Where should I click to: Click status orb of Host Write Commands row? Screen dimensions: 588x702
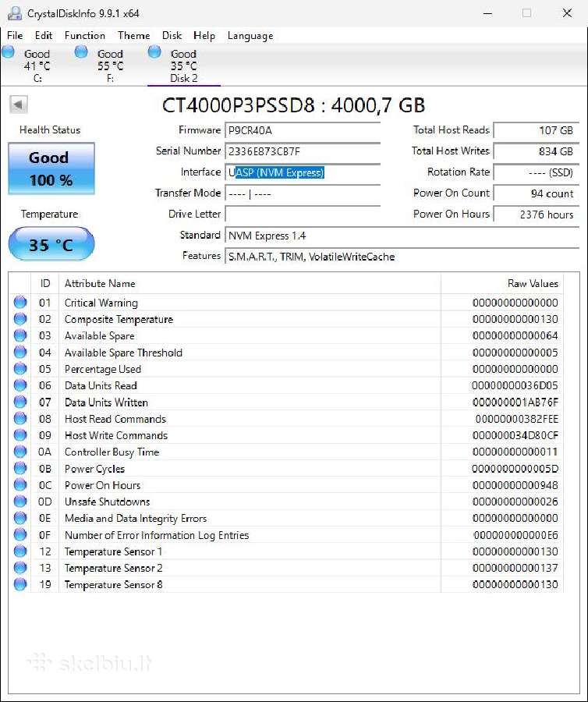click(20, 434)
